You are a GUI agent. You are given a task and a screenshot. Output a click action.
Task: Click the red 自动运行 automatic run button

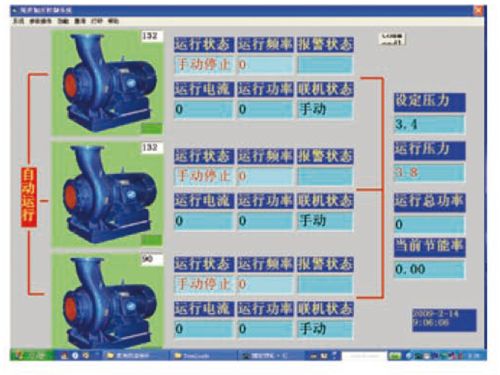coord(29,197)
